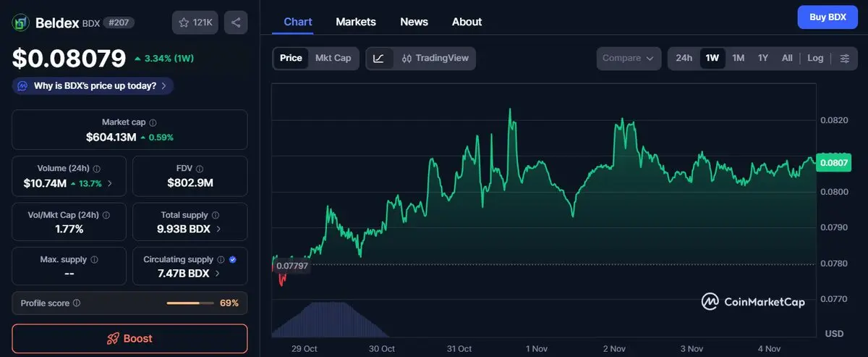
Task: Click verified badge beside Circulating supply
Action: coord(233,260)
